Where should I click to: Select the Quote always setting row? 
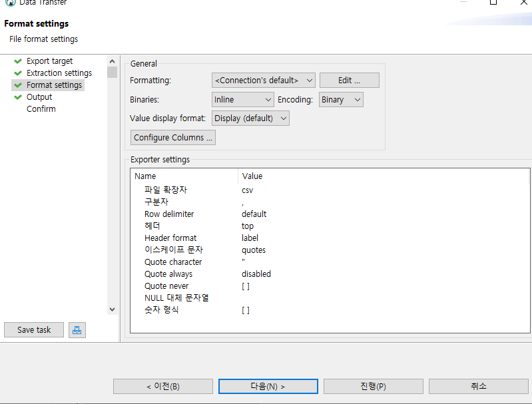[x=330, y=274]
